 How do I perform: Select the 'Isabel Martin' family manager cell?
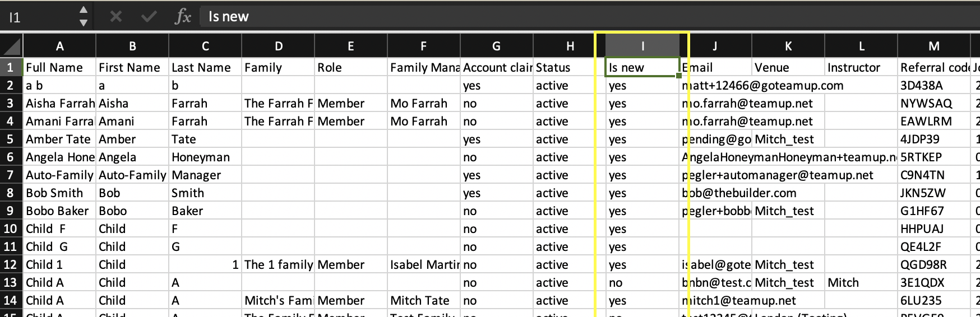[x=423, y=264]
